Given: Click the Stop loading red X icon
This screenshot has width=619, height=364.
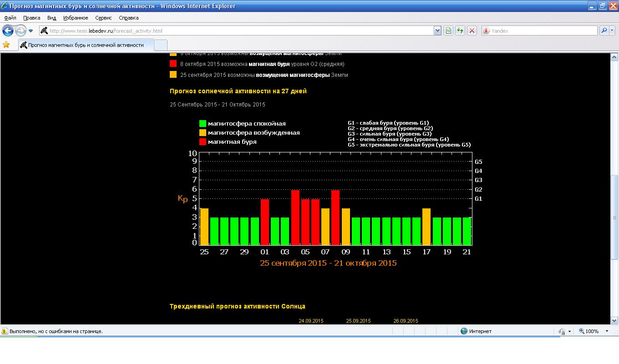Looking at the screenshot, I should [472, 31].
